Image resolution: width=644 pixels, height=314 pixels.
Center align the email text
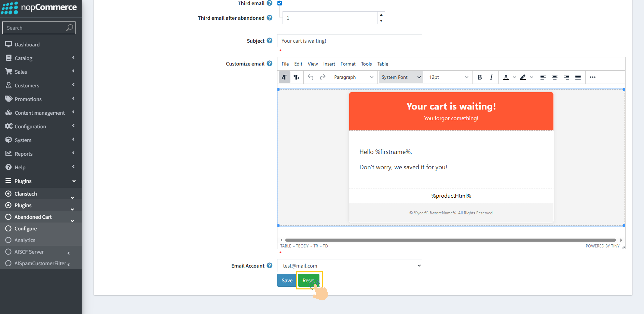pyautogui.click(x=555, y=77)
